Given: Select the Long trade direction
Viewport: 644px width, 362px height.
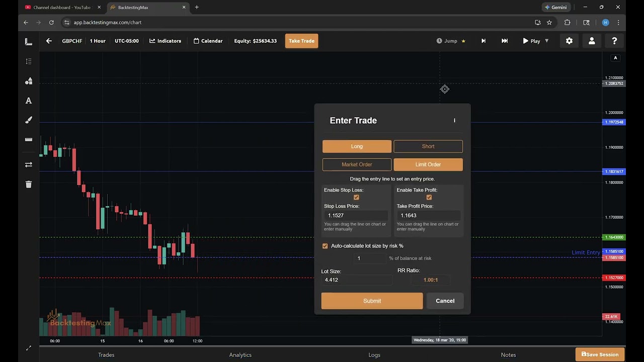Looking at the screenshot, I should pos(357,146).
